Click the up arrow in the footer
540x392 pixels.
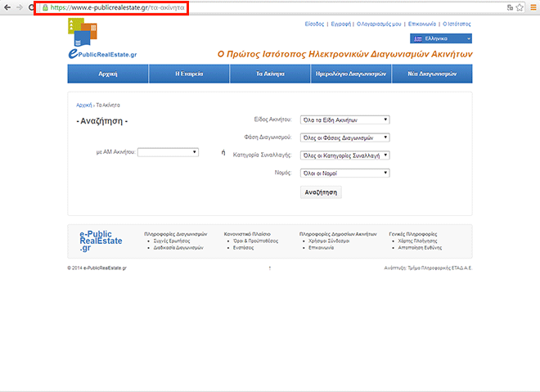coord(270,268)
